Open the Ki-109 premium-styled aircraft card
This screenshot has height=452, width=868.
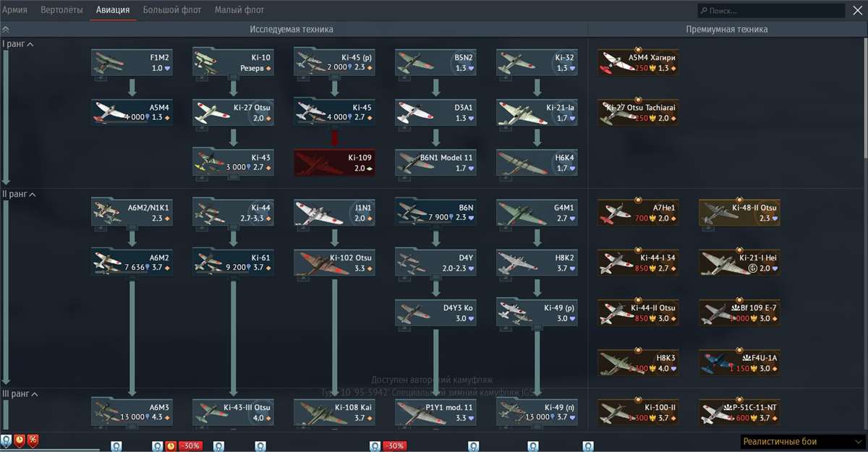[x=334, y=161]
